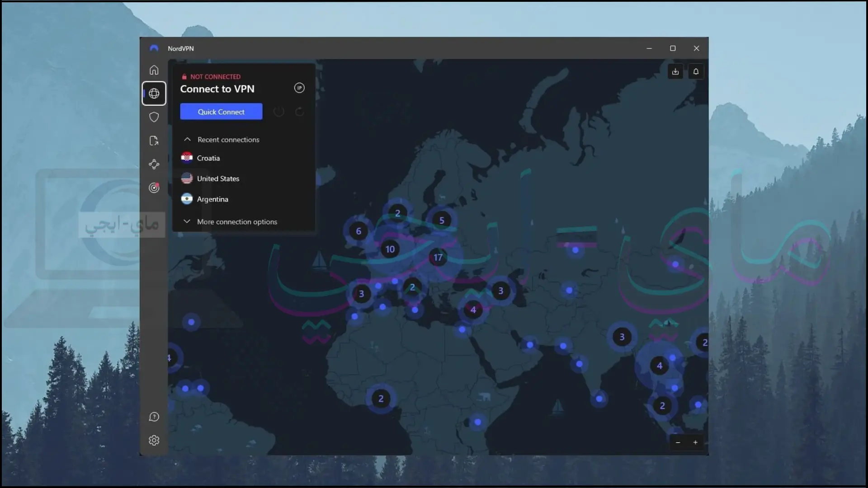Click the notification bell icon toggle

(696, 71)
